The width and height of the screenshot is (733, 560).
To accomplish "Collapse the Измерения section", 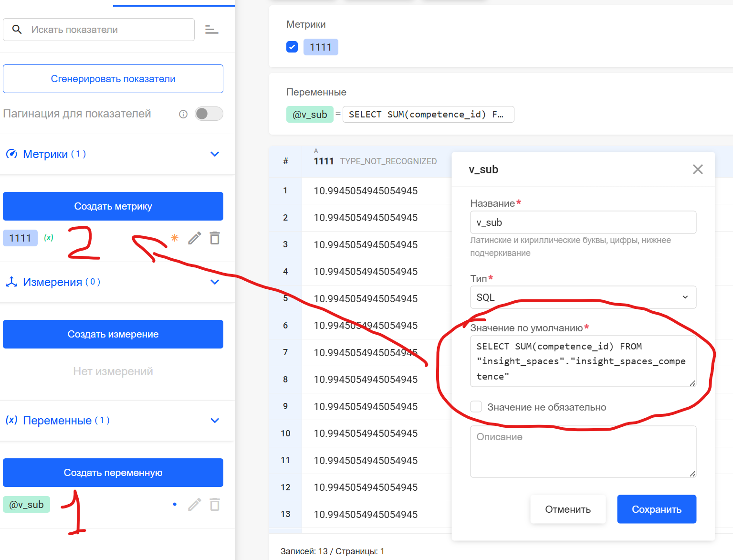I will click(215, 282).
